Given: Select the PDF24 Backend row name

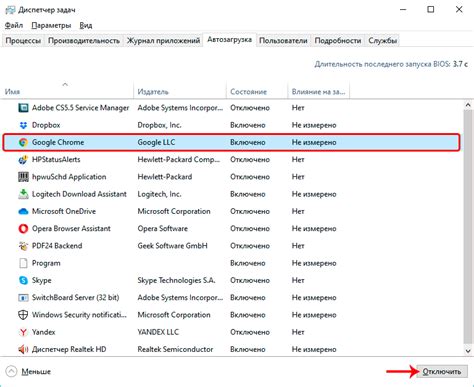Looking at the screenshot, I should click(57, 246).
